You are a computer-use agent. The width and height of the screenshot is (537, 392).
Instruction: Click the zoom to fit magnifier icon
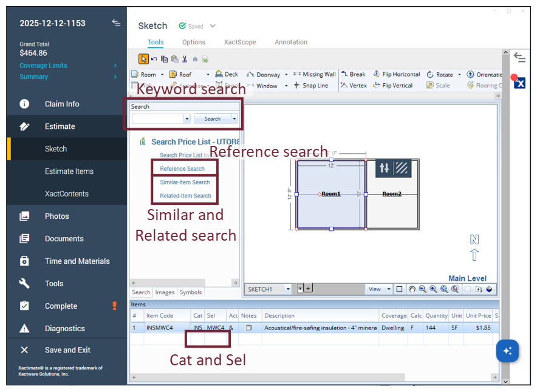click(x=444, y=289)
